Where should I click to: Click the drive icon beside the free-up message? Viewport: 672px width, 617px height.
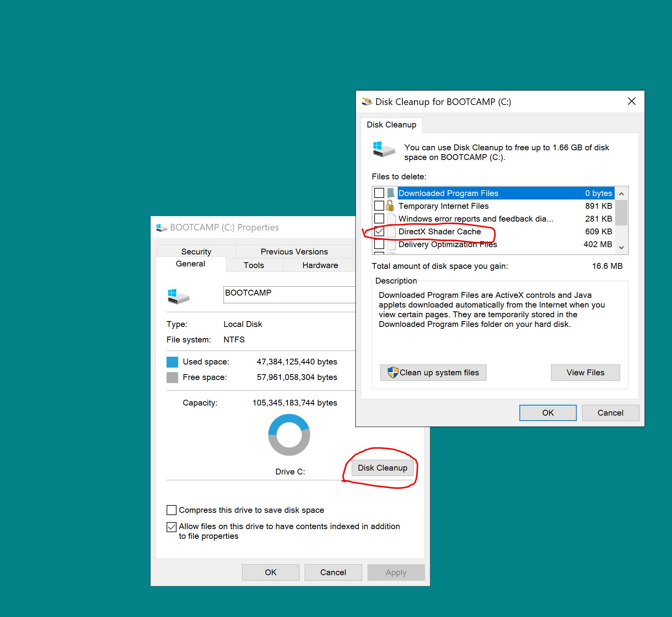coord(383,149)
